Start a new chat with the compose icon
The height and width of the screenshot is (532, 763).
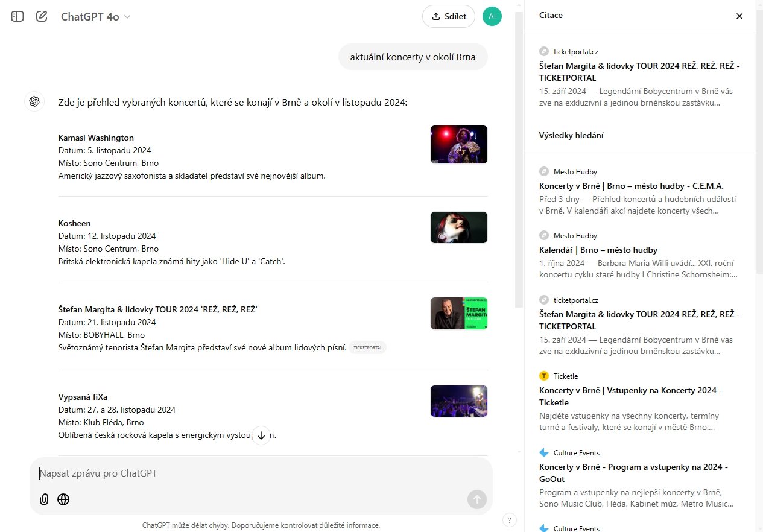click(41, 16)
